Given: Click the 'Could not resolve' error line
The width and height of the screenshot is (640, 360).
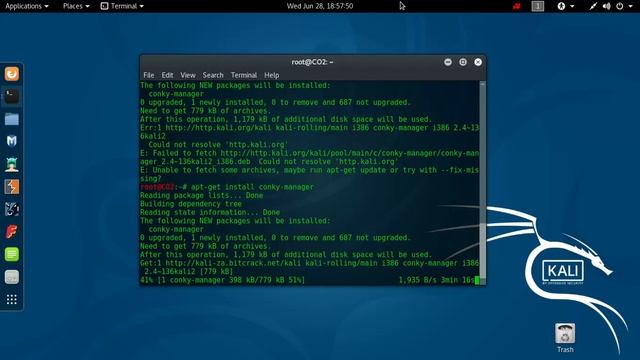Looking at the screenshot, I should [x=218, y=144].
